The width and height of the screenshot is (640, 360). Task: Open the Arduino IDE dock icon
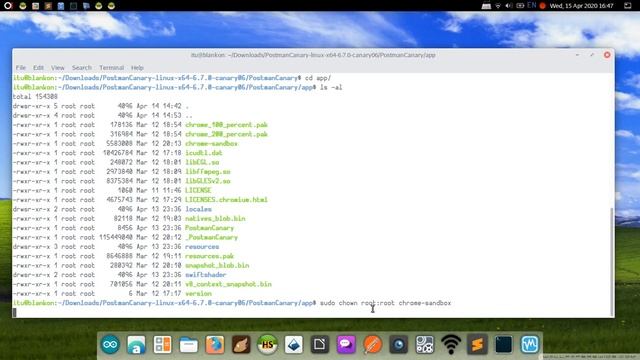click(x=110, y=344)
